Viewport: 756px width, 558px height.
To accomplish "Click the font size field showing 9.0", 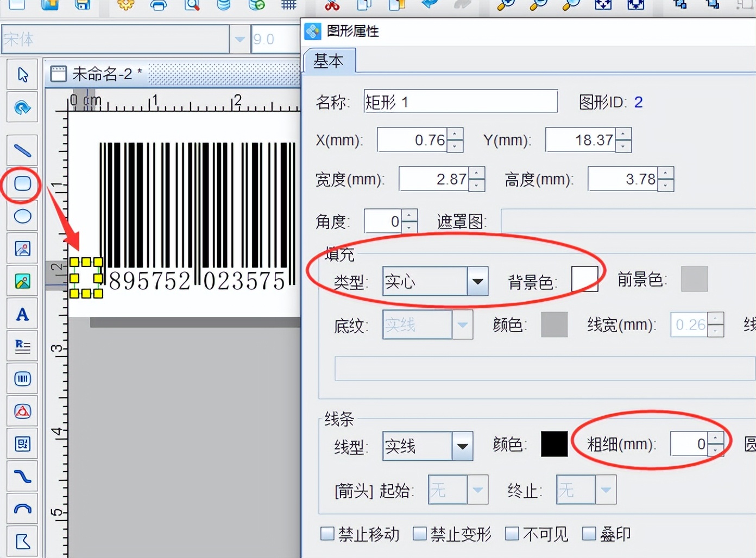I will click(x=275, y=39).
